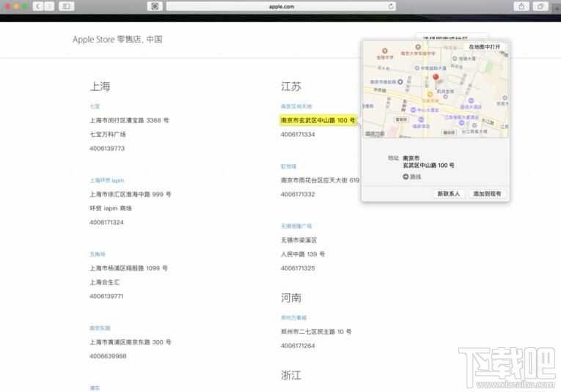561x392 pixels.
Task: Open the 浦东 store link
Action: [x=95, y=388]
